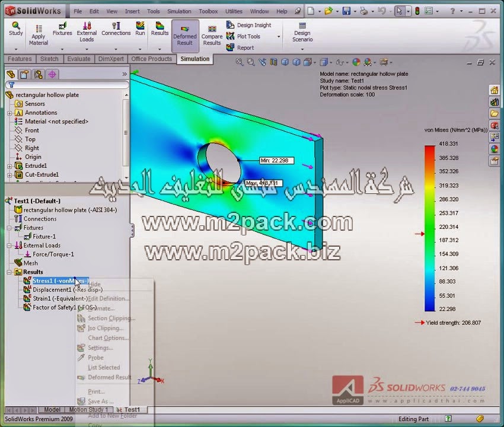This screenshot has height=427, width=504.
Task: Expand the Extrude1 feature node
Action: click(9, 166)
